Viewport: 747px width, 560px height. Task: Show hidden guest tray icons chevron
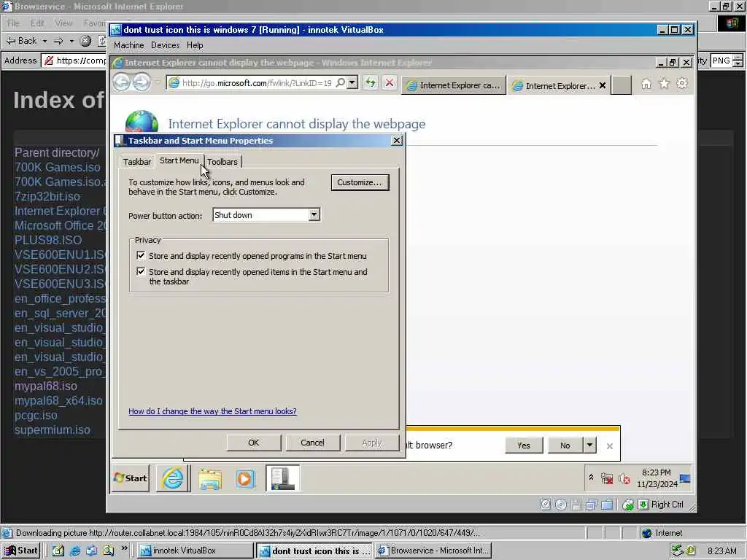point(591,477)
